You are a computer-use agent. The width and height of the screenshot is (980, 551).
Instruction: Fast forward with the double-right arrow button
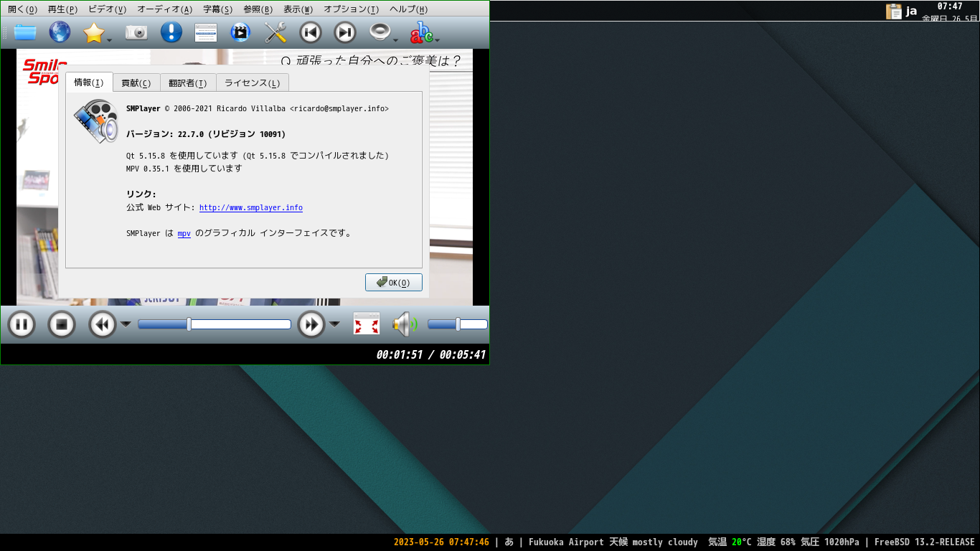[311, 325]
